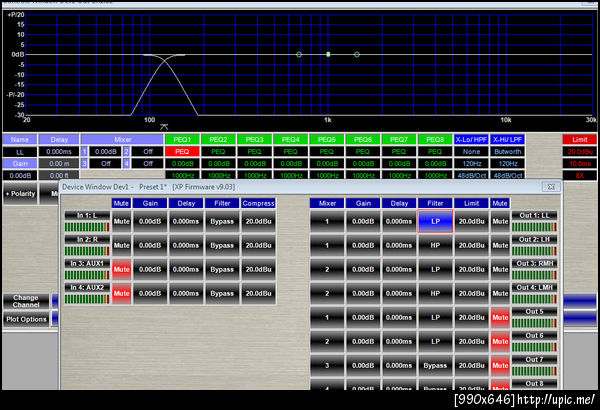
Task: Edit the channel name field LL
Action: pyautogui.click(x=20, y=152)
